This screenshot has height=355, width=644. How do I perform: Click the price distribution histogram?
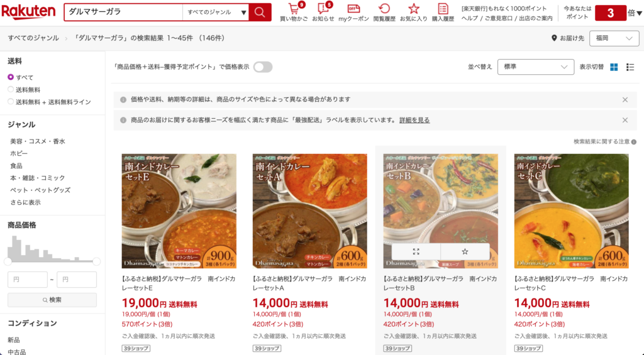click(52, 248)
